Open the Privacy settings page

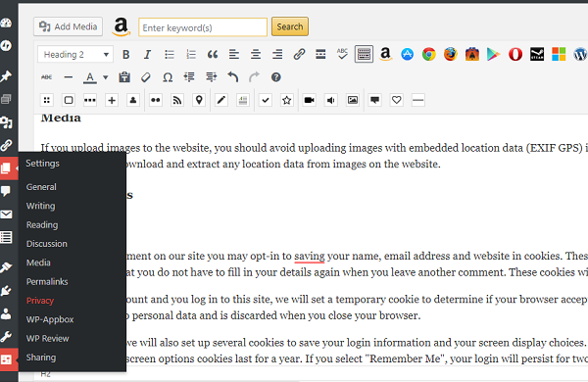[40, 301]
